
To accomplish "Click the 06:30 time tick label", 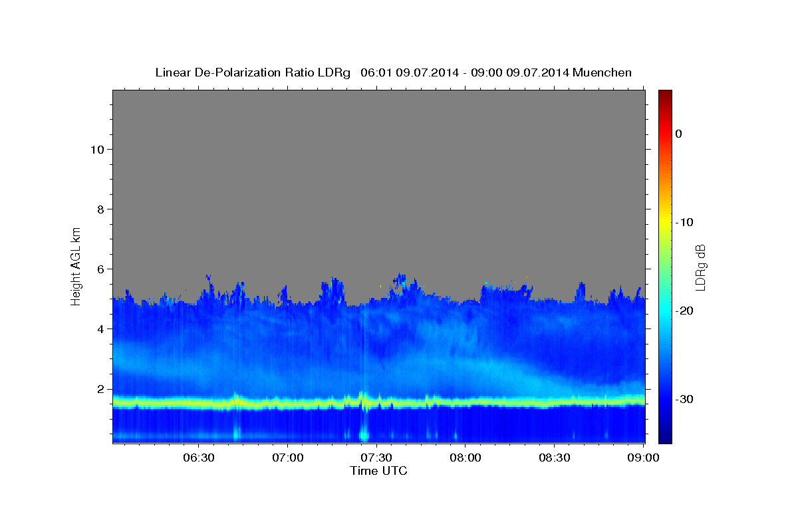I will coord(198,458).
